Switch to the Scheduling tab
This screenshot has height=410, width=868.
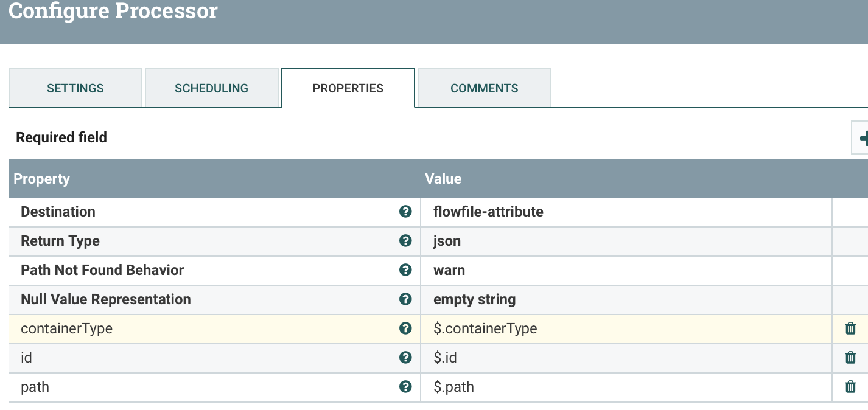(x=211, y=88)
